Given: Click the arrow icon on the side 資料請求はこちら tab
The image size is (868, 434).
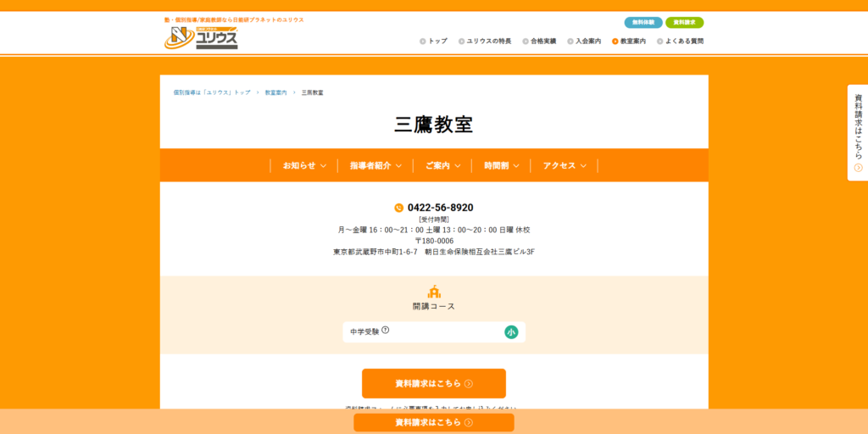Looking at the screenshot, I should [x=858, y=168].
